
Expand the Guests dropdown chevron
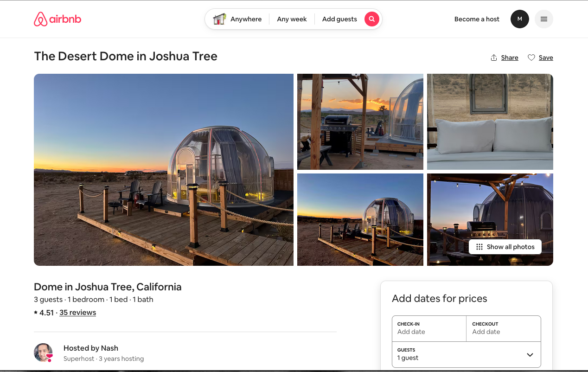point(530,355)
